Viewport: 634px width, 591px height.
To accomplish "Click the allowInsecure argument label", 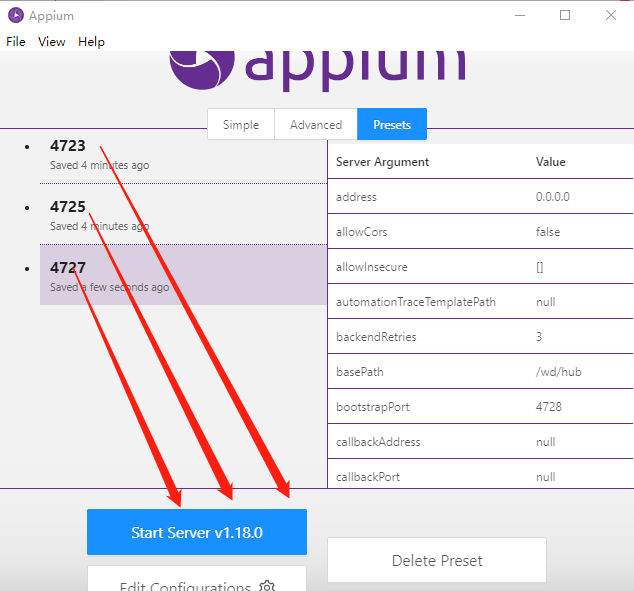I will (x=372, y=267).
